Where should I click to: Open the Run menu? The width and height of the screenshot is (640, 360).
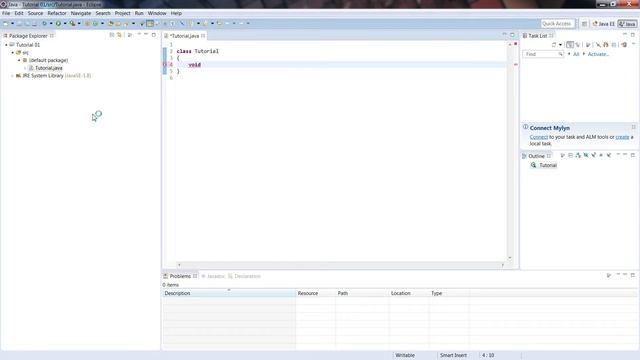pyautogui.click(x=139, y=13)
